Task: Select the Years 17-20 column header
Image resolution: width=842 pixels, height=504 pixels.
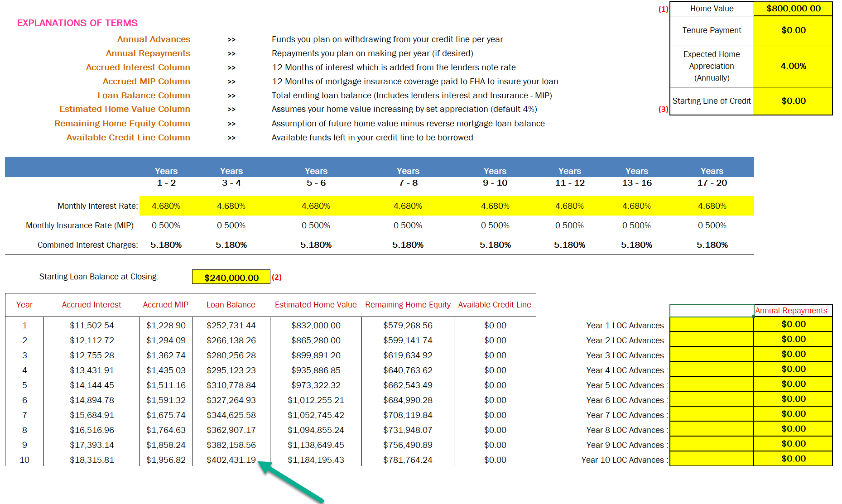Action: pyautogui.click(x=712, y=177)
